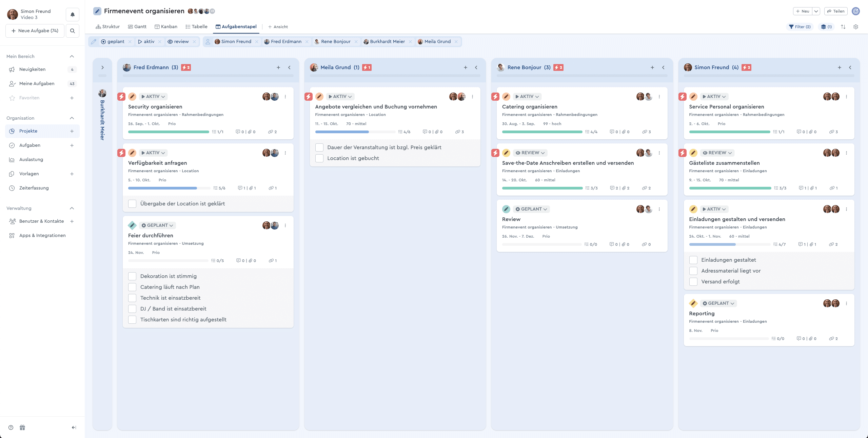Click the 'Neue Aufgabe (74)' button
This screenshot has height=438, width=868.
[35, 31]
